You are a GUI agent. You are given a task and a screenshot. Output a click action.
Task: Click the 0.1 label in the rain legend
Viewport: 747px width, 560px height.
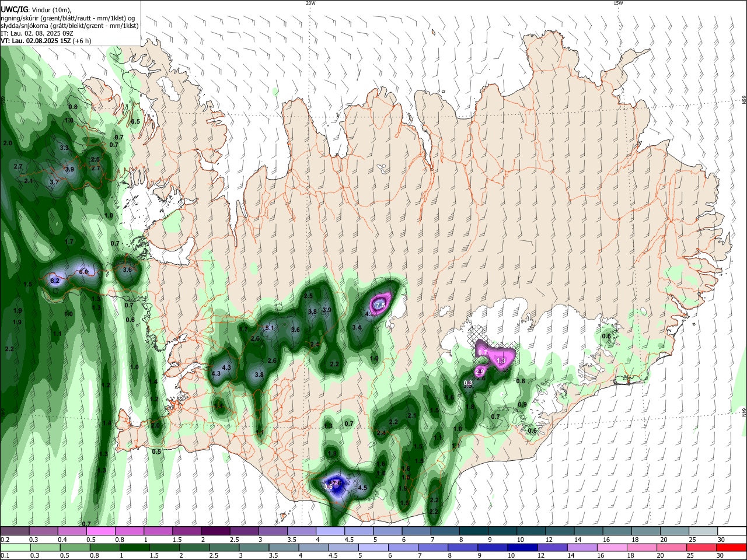click(x=5, y=556)
